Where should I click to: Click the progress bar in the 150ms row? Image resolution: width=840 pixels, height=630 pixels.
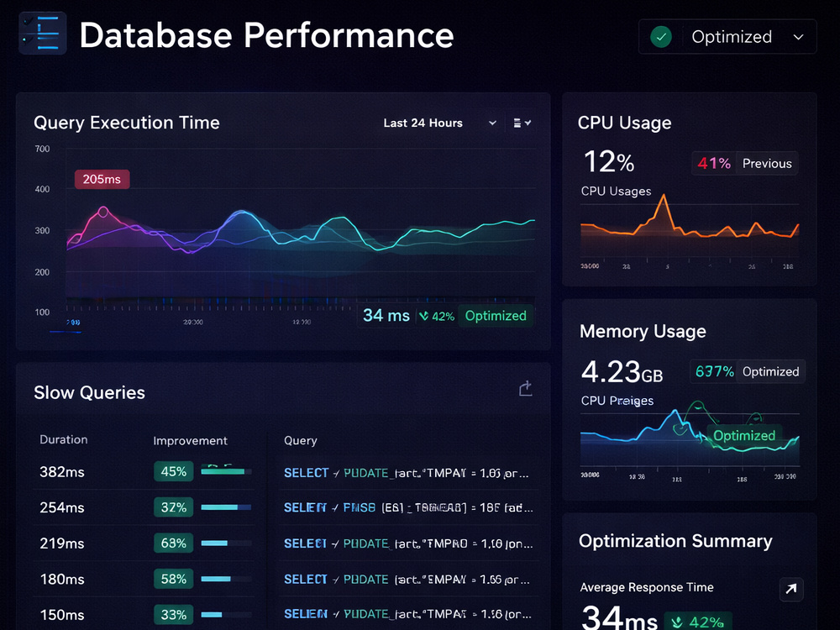226,615
